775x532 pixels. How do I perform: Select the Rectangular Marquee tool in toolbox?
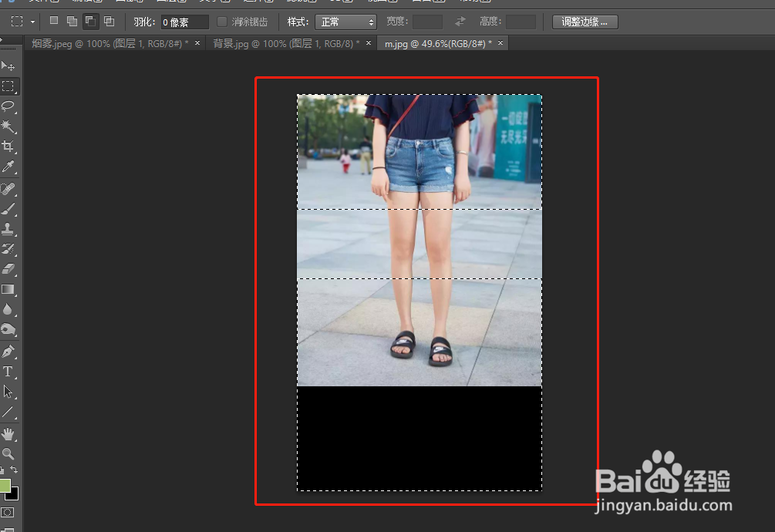(x=8, y=86)
